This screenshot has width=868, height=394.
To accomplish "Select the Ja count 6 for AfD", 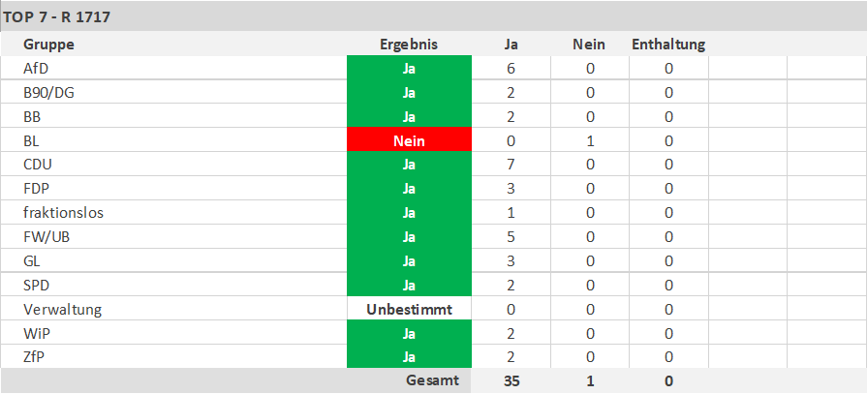I will 511,69.
